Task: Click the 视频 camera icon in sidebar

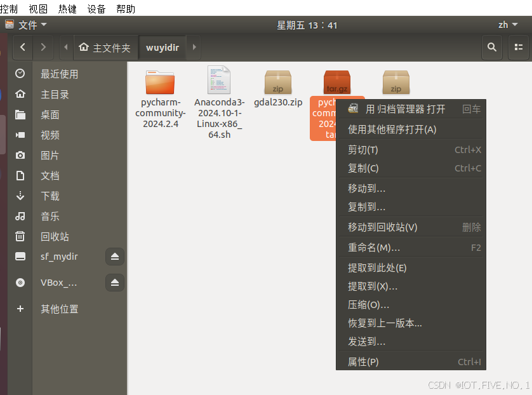Action: (20, 135)
